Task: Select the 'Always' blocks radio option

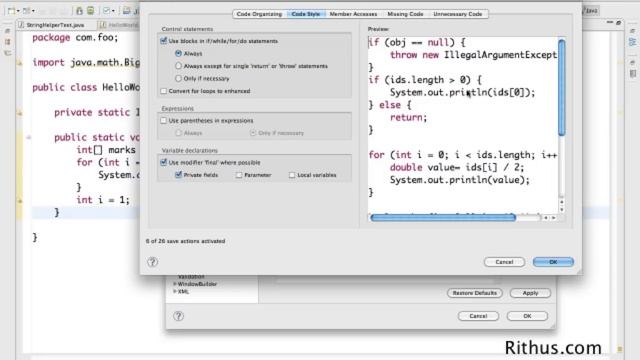Action: (x=178, y=53)
